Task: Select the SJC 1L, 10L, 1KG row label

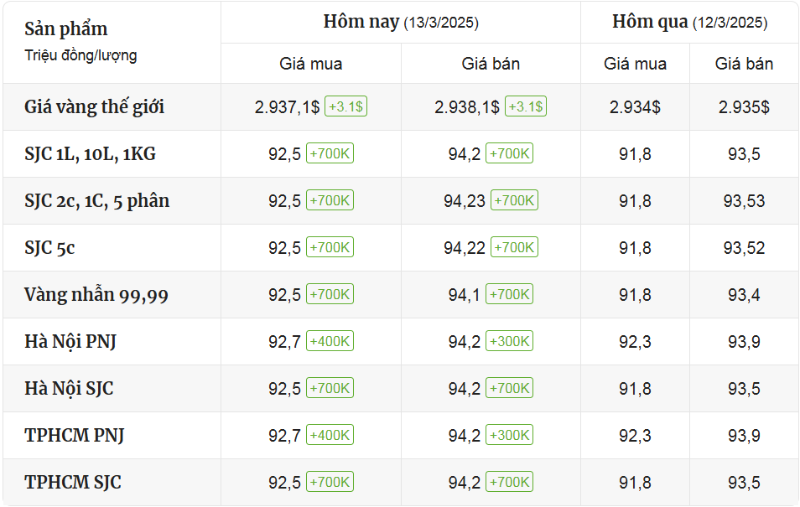Action: [x=90, y=154]
